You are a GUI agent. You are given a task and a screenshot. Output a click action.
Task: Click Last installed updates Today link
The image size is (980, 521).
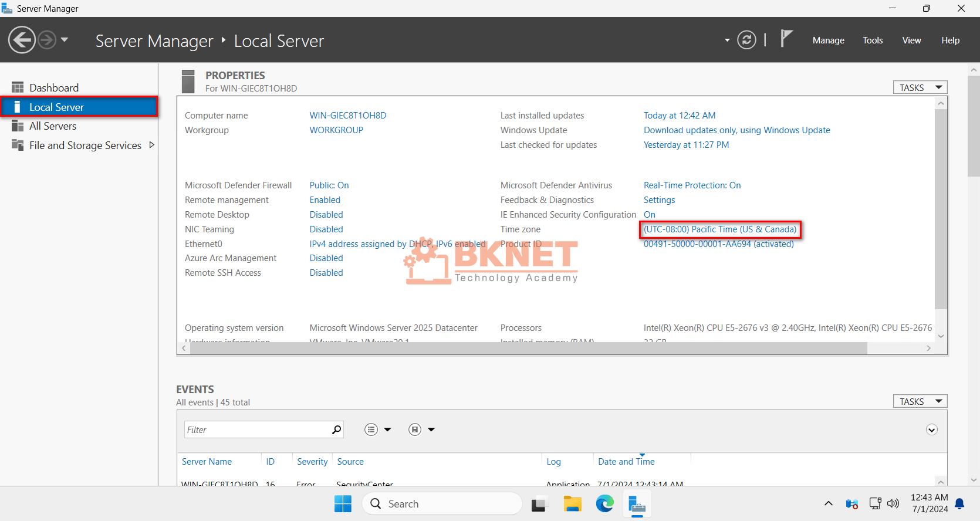click(680, 116)
